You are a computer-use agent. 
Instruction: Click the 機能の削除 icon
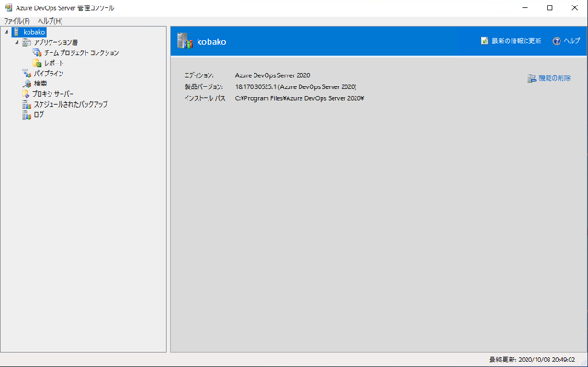click(531, 78)
